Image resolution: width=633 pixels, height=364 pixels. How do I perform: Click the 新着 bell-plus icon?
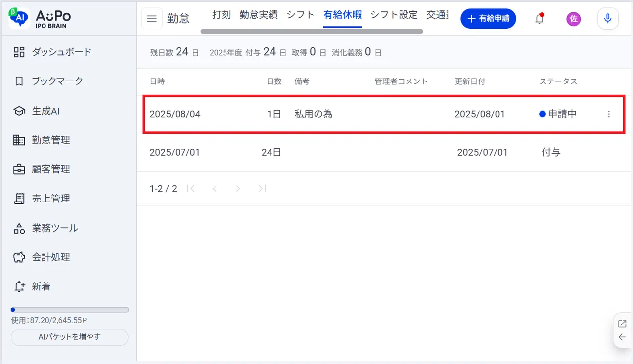pos(19,286)
